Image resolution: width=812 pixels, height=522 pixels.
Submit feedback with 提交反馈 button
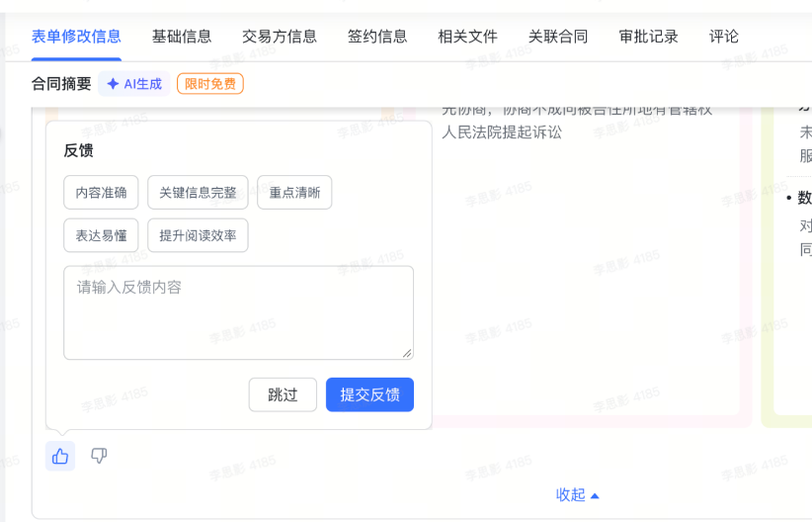369,395
